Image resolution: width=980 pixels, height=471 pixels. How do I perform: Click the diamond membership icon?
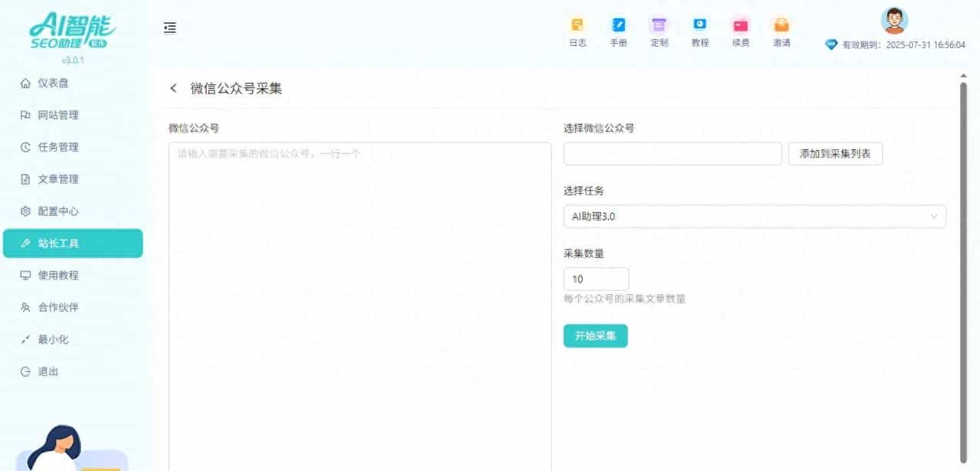point(831,45)
